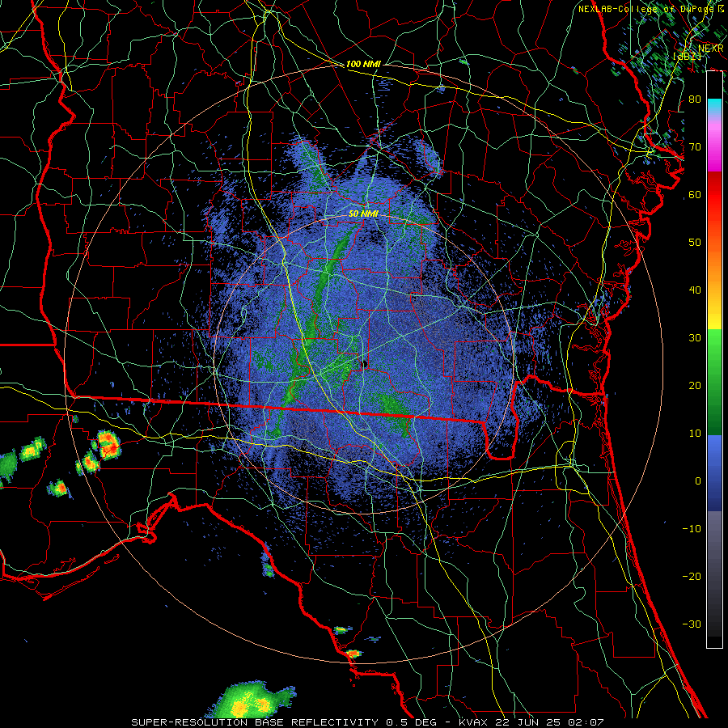The image size is (728, 728).
Task: Click the -10 value on dBZ scale
Action: [692, 528]
